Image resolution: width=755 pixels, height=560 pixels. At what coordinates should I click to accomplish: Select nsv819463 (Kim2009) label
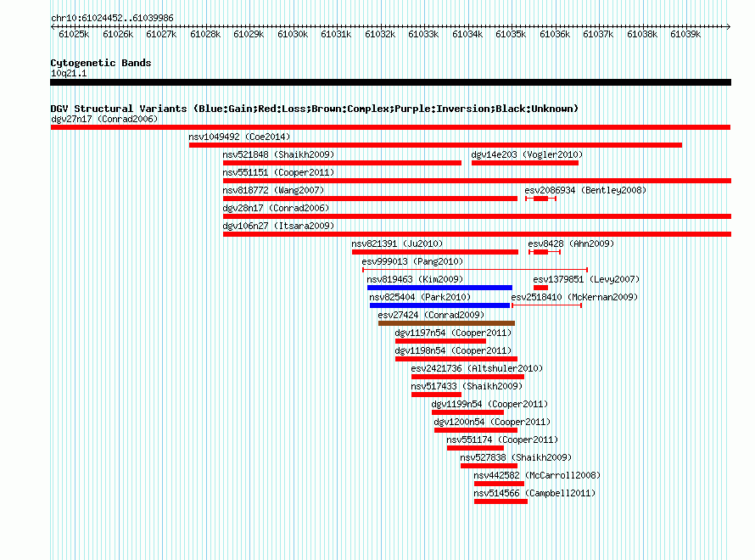415,279
